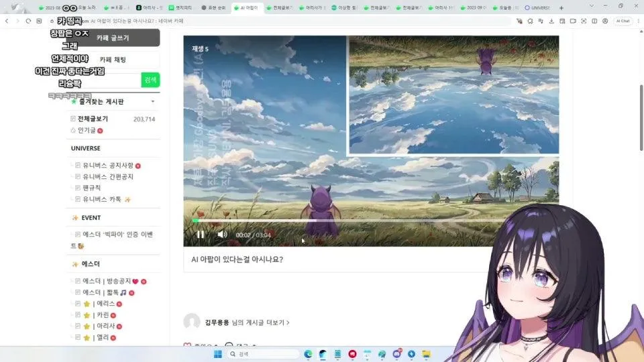Open the 엘리 member board
The image size is (644, 362).
pyautogui.click(x=96, y=337)
